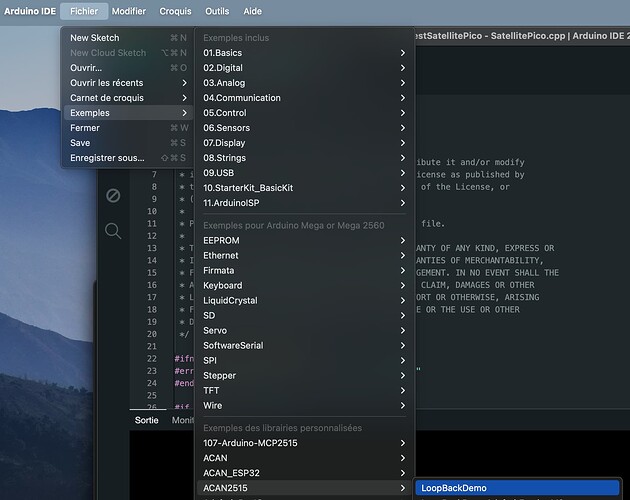Expand 06.Sensors examples
This screenshot has width=630, height=500.
click(305, 128)
